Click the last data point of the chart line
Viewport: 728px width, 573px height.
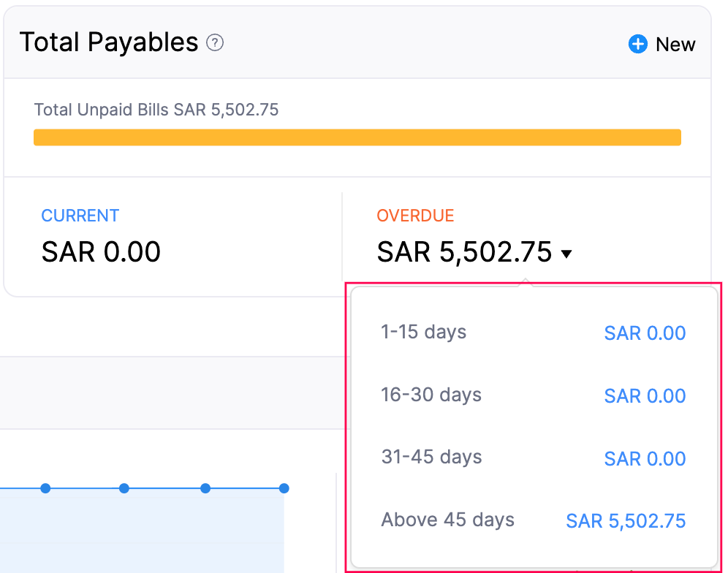pos(284,488)
